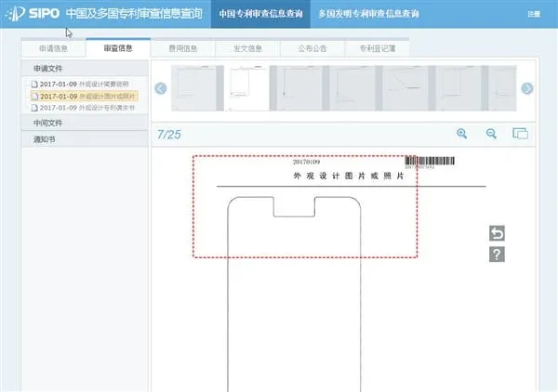Click the 注册 link in header
This screenshot has width=558, height=392.
533,15
